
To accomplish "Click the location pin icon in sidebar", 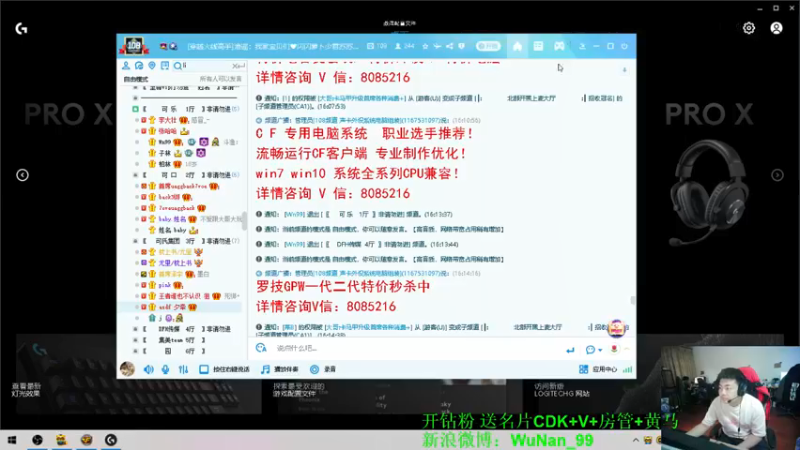I will click(152, 66).
